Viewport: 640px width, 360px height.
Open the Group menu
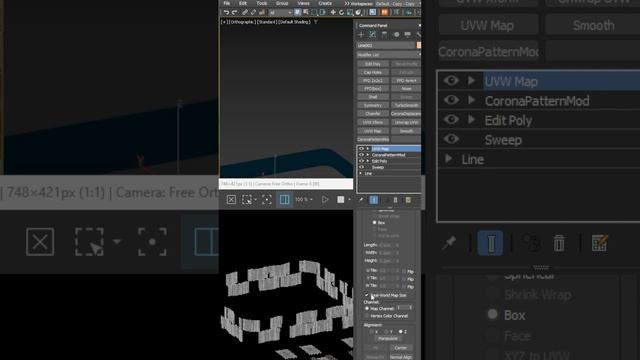tap(282, 3)
